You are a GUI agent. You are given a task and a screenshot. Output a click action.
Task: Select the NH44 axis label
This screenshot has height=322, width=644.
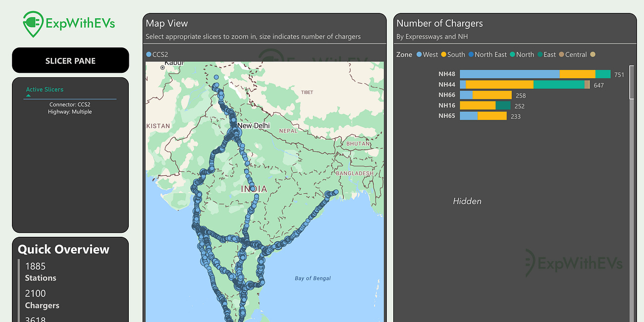[x=447, y=85]
